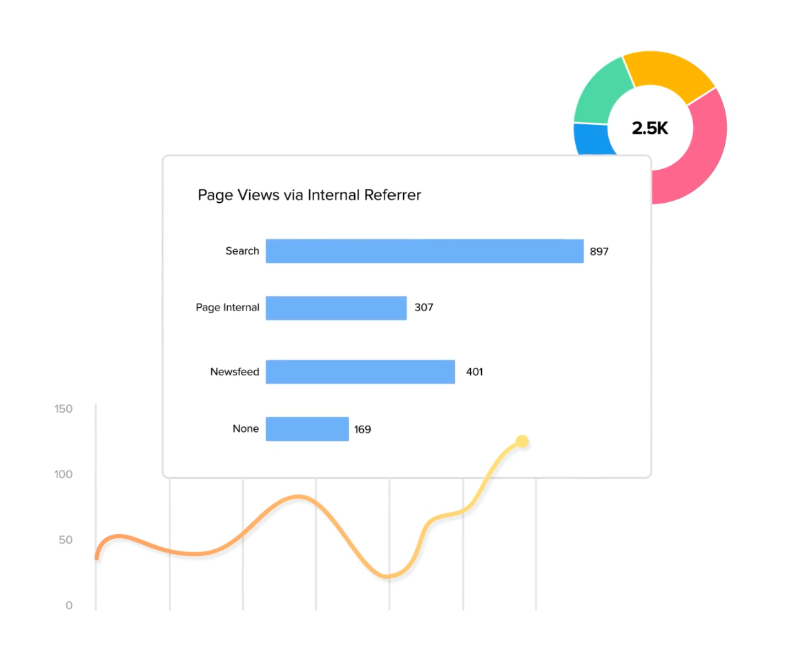Click the Newsfeed bar in chart
This screenshot has width=787, height=672.
[360, 372]
